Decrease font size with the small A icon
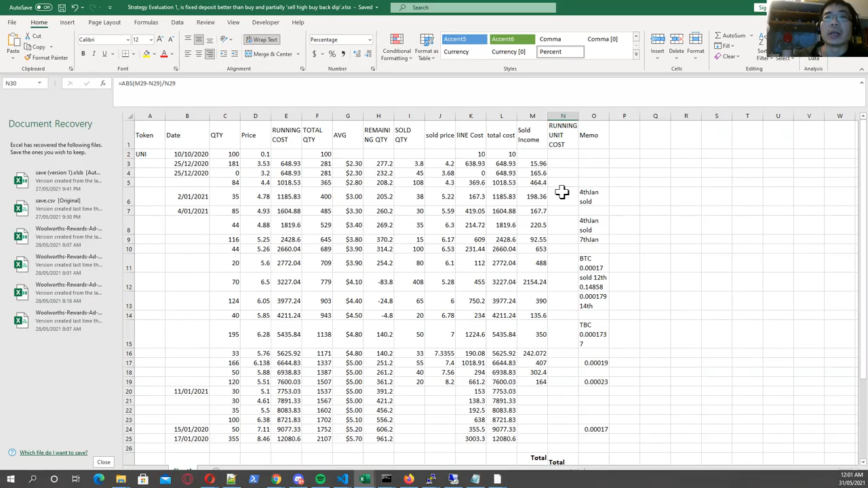The height and width of the screenshot is (488, 868). 170,39
